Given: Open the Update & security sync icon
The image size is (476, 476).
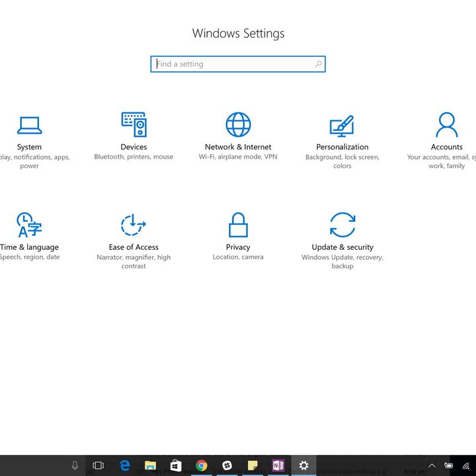Looking at the screenshot, I should pyautogui.click(x=342, y=225).
